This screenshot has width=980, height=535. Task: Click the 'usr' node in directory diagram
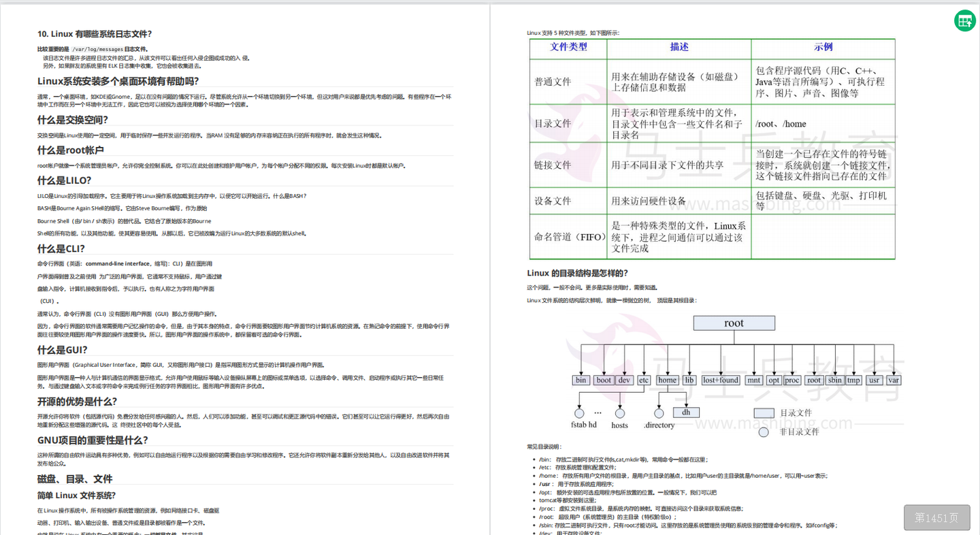875,380
